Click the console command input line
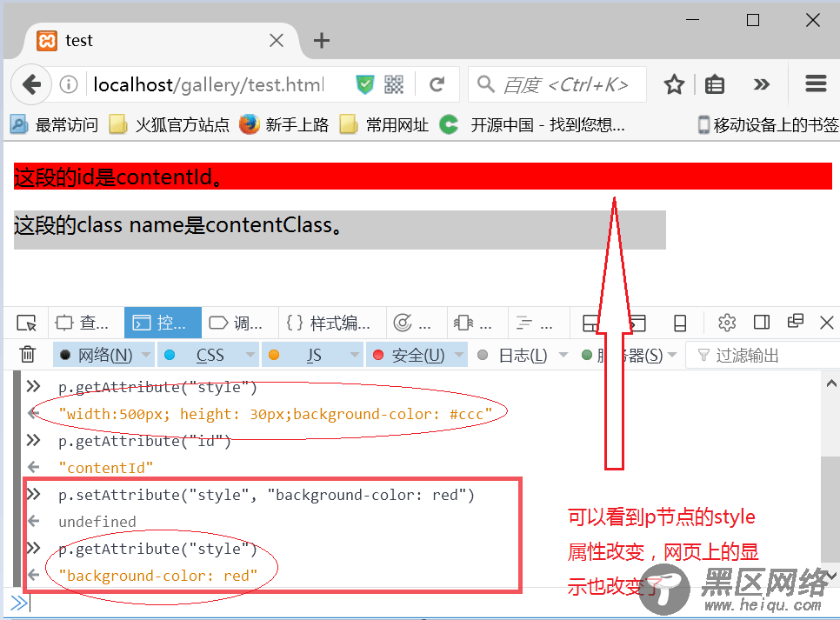The width and height of the screenshot is (840, 620). click(423, 603)
